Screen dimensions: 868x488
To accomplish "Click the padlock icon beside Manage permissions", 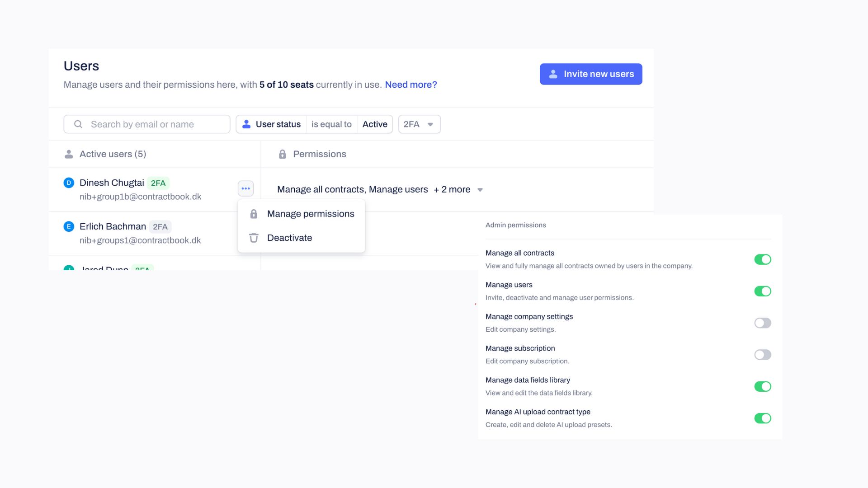I will (254, 214).
